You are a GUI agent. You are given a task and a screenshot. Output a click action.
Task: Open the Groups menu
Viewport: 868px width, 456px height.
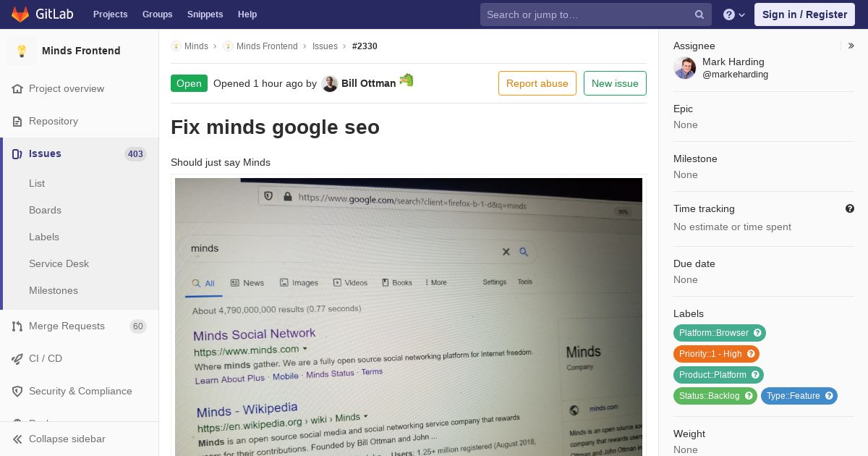point(158,14)
